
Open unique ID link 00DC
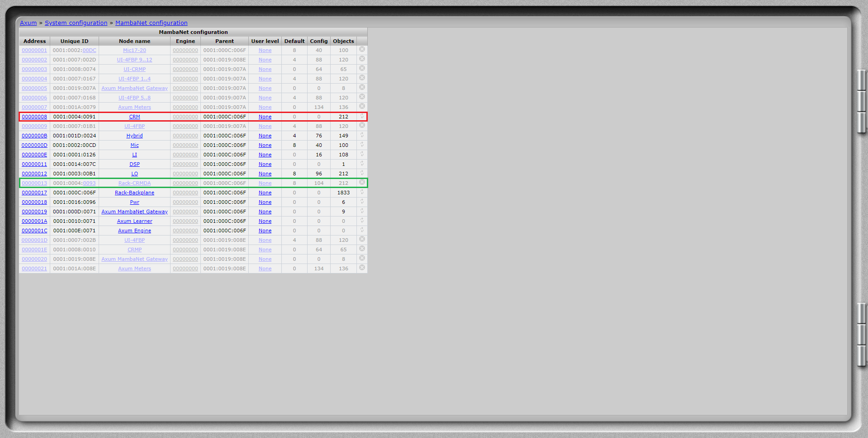pyautogui.click(x=89, y=51)
